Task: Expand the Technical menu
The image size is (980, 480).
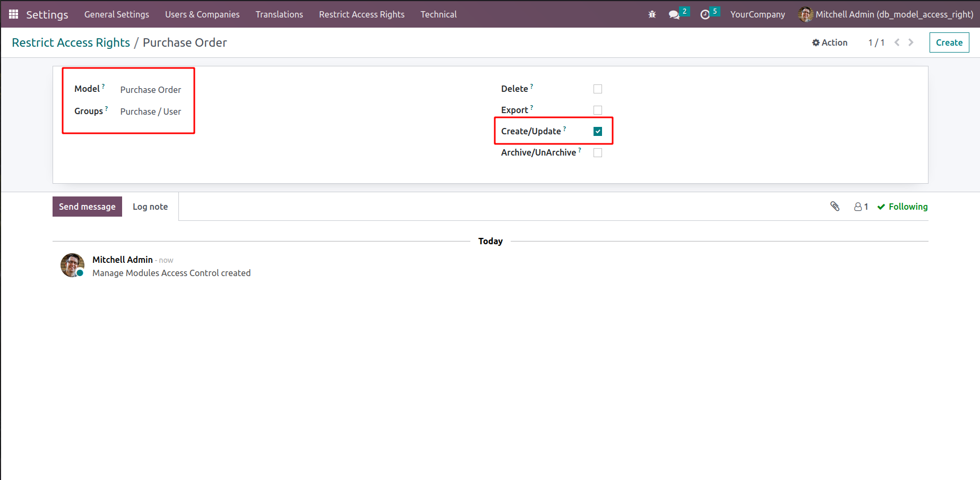Action: [438, 14]
